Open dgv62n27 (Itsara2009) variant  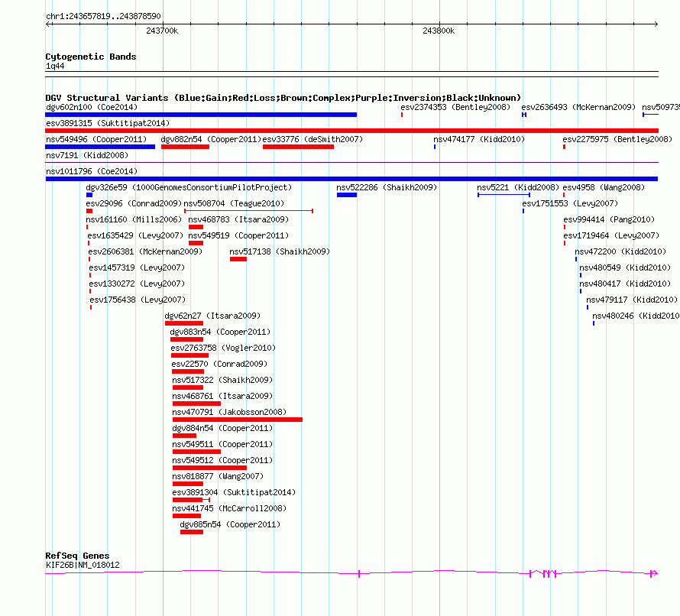pyautogui.click(x=212, y=316)
